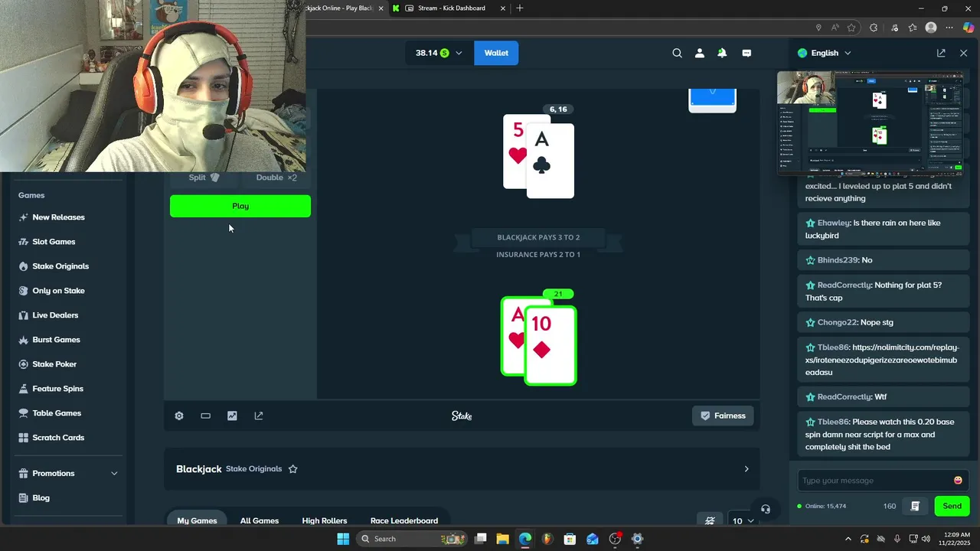
Task: Open Windows Settings gear in taskbar
Action: click(x=637, y=539)
